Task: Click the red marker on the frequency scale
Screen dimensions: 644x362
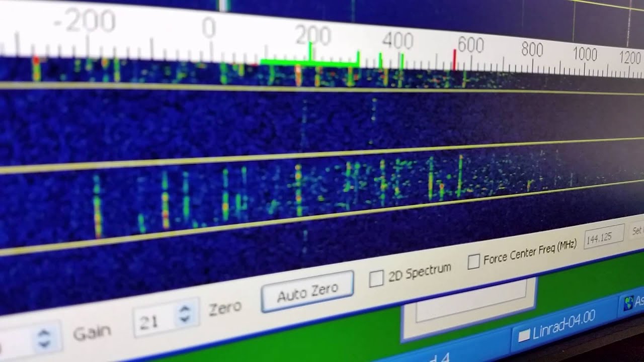Action: 455,59
